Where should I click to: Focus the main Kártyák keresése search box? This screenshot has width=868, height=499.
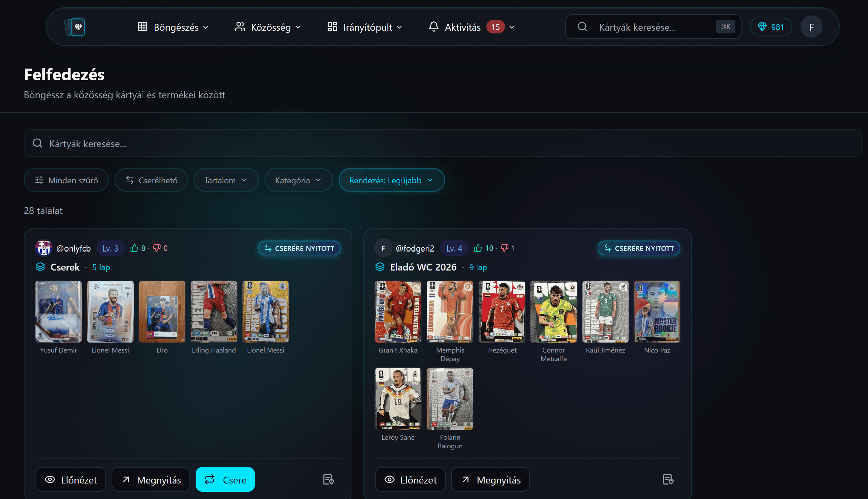(442, 143)
